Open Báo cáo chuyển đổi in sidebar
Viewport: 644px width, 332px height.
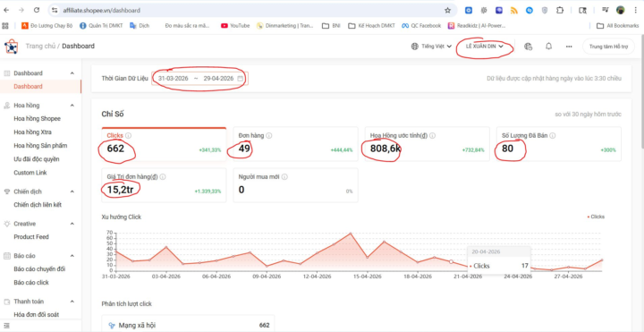tap(39, 269)
